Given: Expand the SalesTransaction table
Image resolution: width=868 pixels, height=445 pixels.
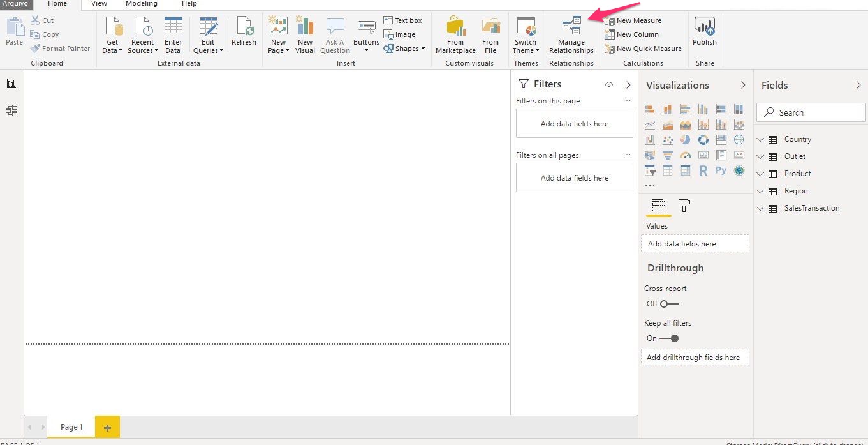Looking at the screenshot, I should [x=760, y=208].
